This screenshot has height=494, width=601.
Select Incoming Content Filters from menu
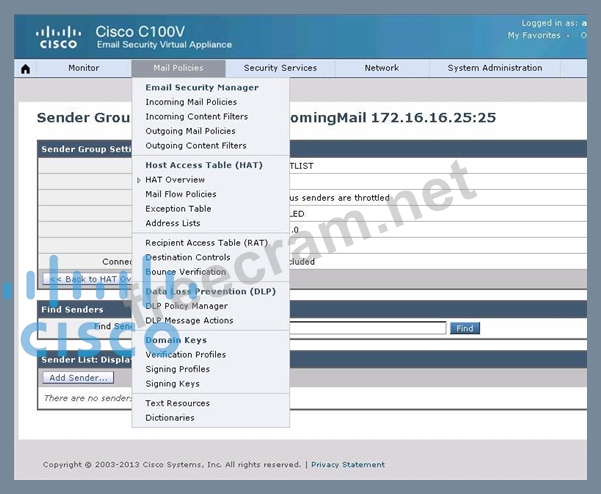pos(196,117)
